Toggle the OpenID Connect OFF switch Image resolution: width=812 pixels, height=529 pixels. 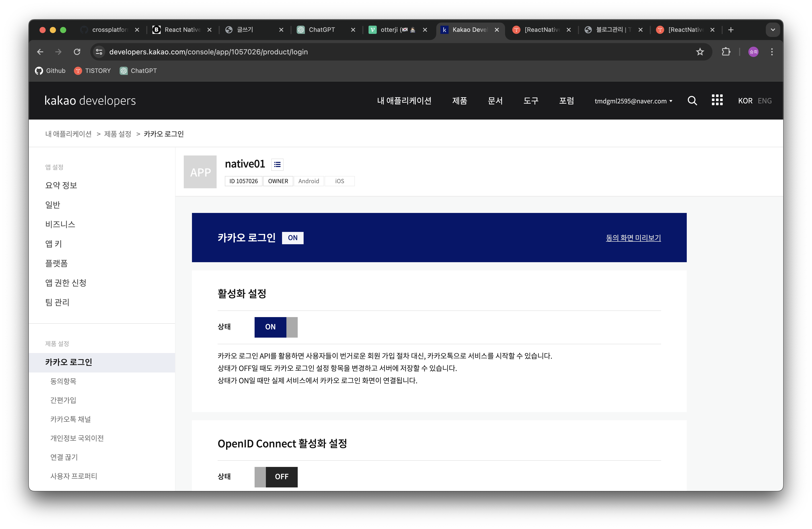276,476
